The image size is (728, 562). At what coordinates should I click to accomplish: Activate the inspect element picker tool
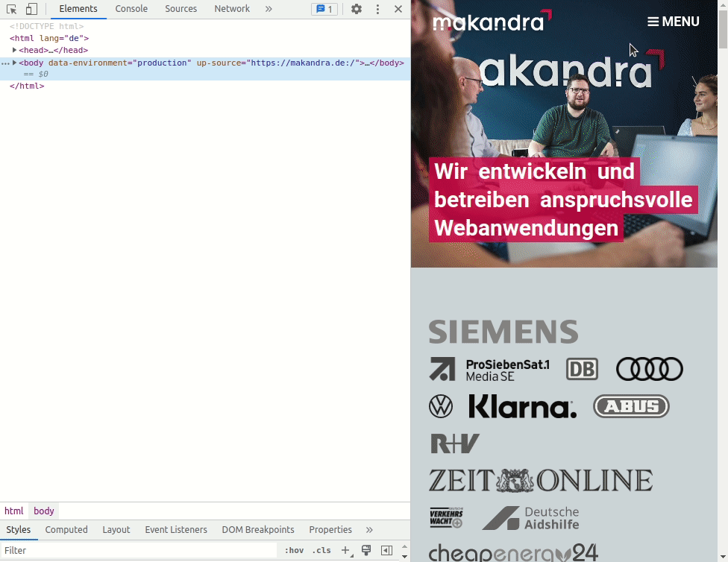click(x=12, y=10)
